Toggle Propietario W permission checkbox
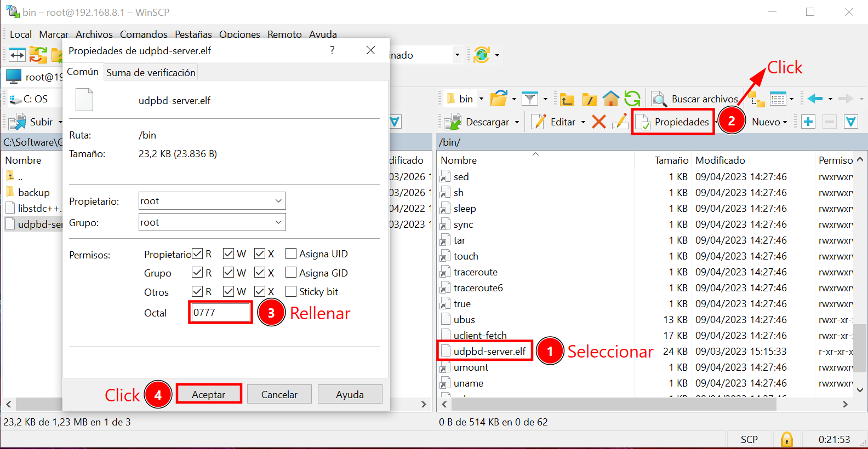 [229, 254]
